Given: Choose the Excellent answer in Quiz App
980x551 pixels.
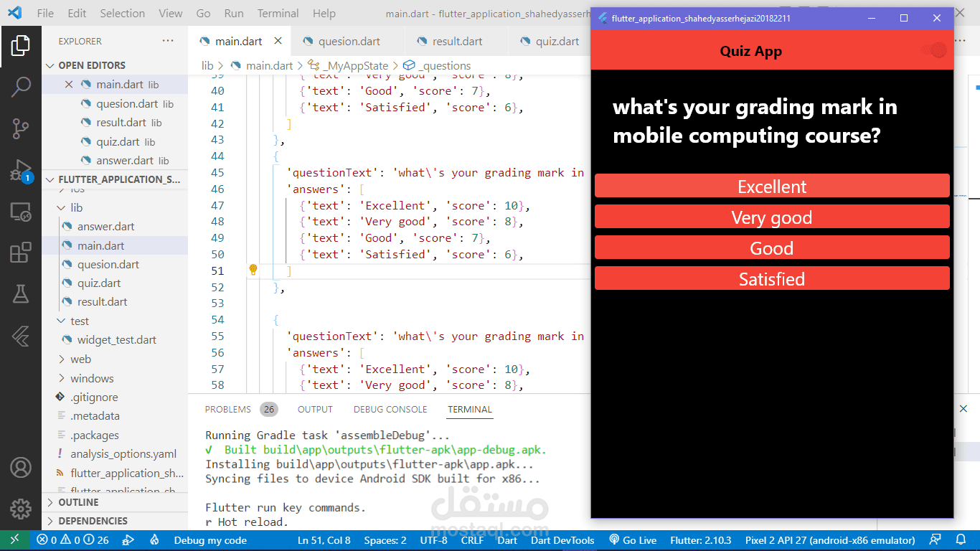Looking at the screenshot, I should [x=772, y=187].
